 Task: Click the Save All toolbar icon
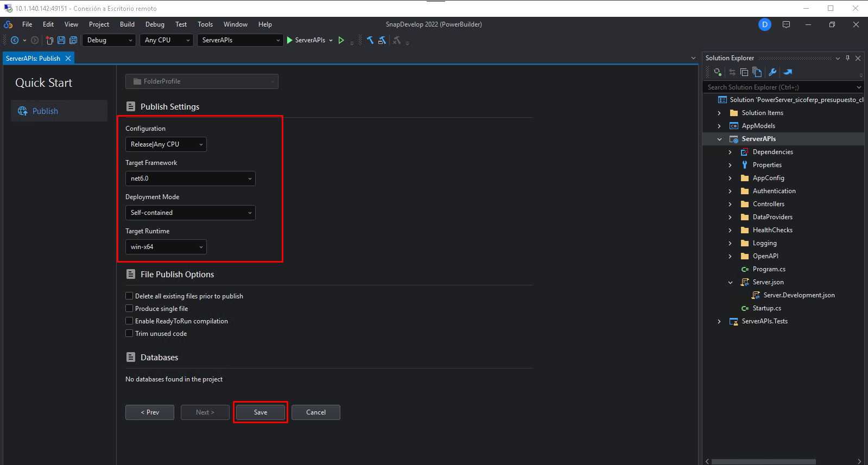(73, 40)
